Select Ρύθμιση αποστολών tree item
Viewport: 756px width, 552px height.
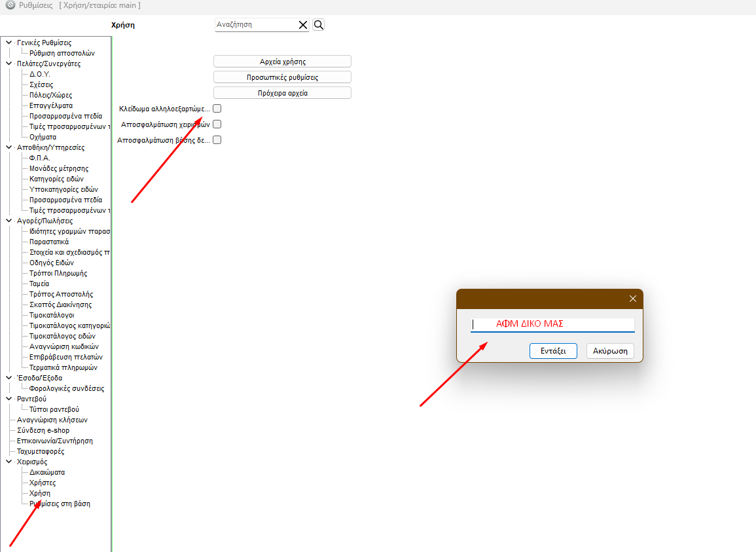[x=62, y=53]
